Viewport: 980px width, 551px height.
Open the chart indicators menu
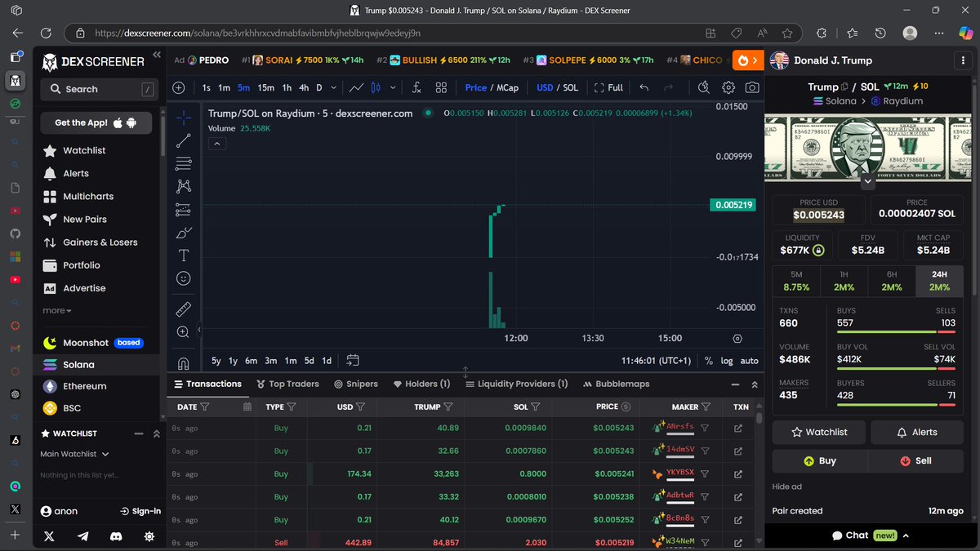tap(416, 87)
